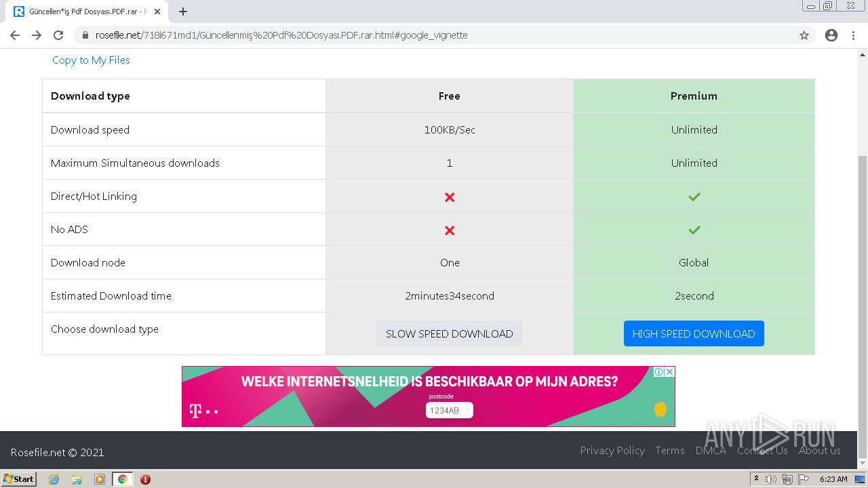
Task: Open the volume speaker tray icon
Action: tap(771, 479)
